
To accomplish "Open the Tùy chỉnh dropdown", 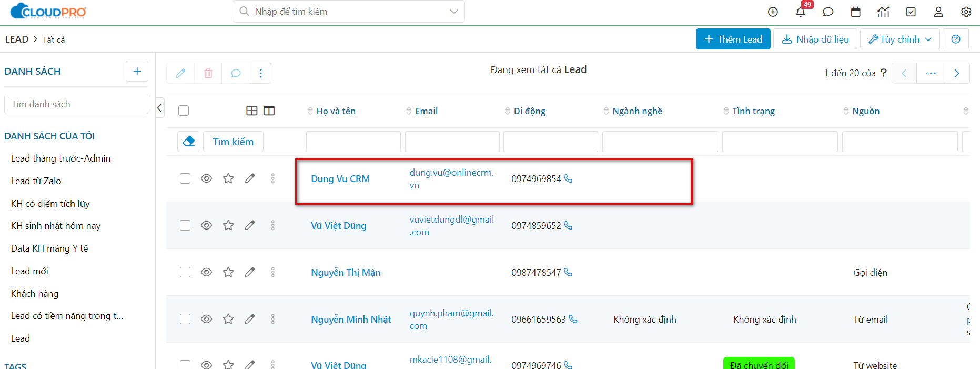I will pyautogui.click(x=900, y=39).
